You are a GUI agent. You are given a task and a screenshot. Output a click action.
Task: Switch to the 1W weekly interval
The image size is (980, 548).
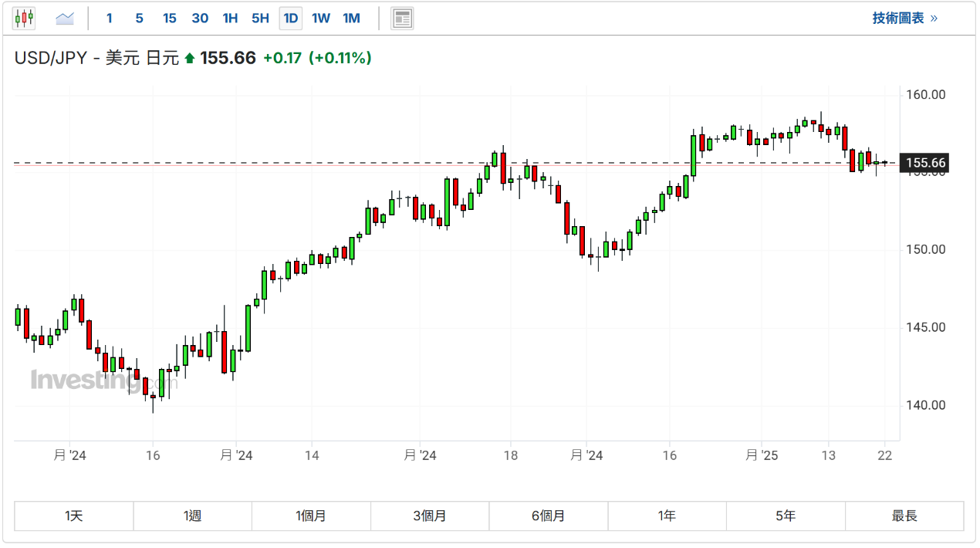[x=321, y=18]
